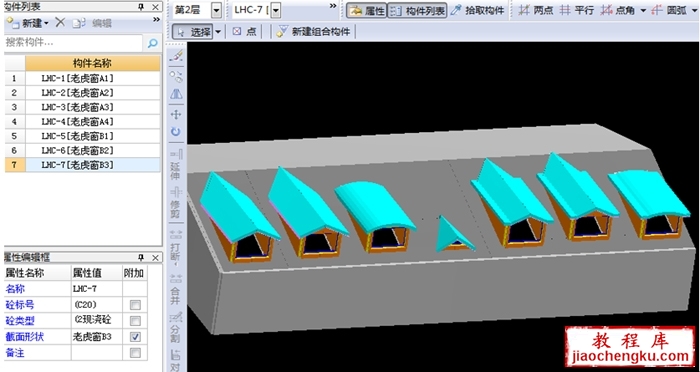Click the 合并 merge tool icon
Viewport: 700px width, 372px height.
pyautogui.click(x=176, y=289)
